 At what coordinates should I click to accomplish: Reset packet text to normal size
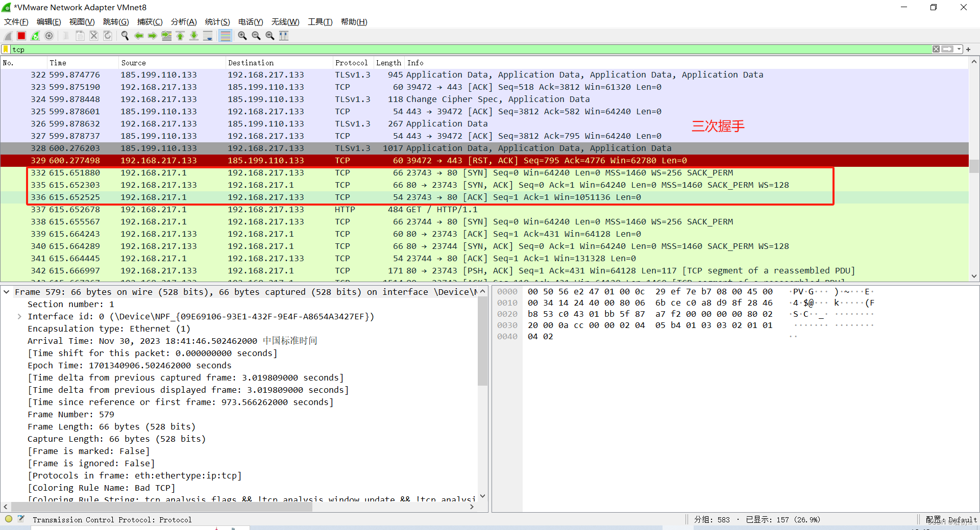click(270, 36)
